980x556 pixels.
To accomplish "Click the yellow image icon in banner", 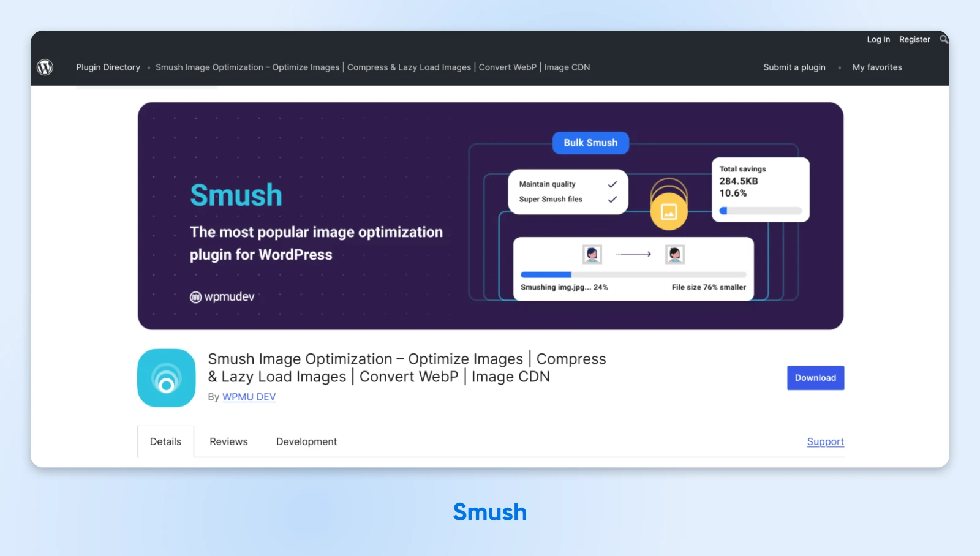I will click(x=669, y=211).
